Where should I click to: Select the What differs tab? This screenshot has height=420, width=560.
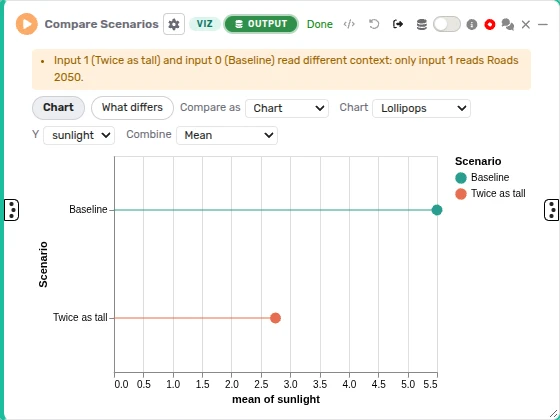pyautogui.click(x=132, y=108)
